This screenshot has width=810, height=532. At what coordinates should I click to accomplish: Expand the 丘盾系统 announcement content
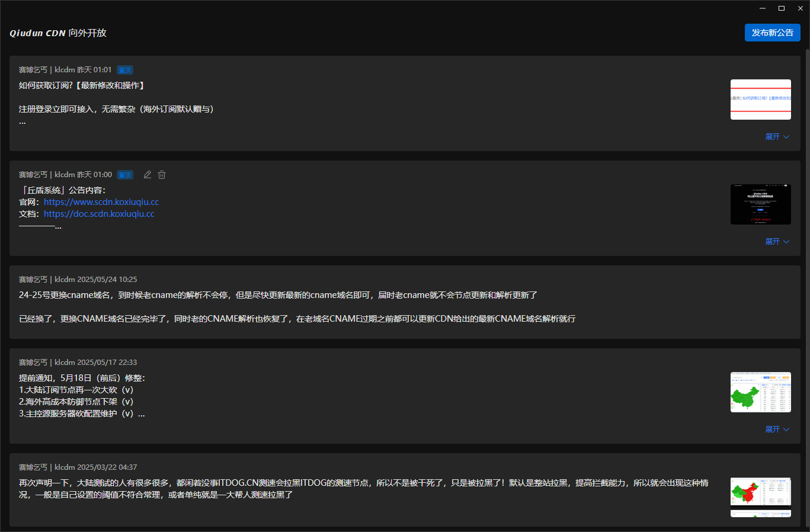pos(777,242)
